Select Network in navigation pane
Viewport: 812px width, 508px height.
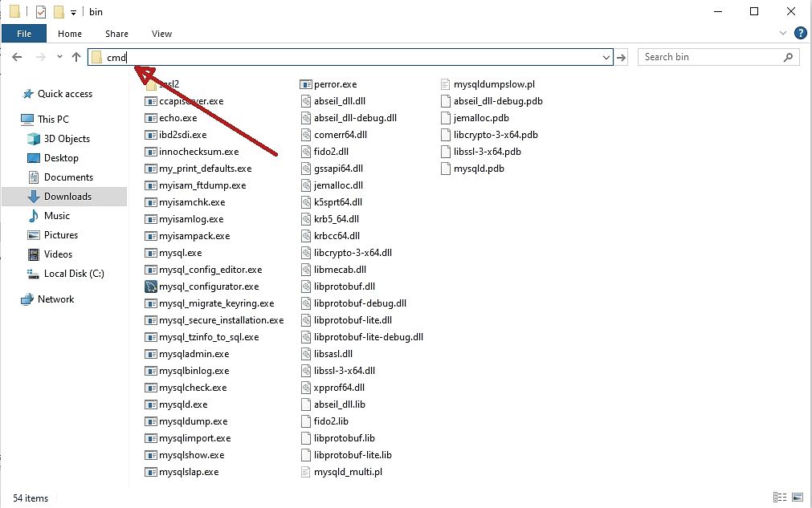[47, 299]
